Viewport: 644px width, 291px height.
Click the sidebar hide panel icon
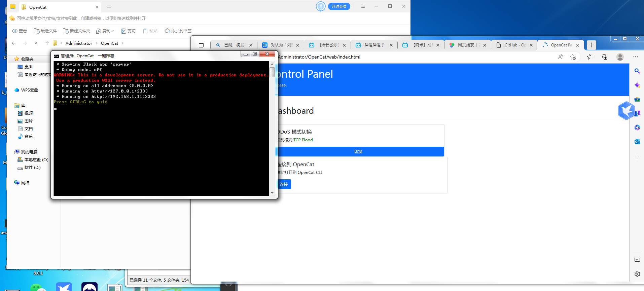point(637,260)
